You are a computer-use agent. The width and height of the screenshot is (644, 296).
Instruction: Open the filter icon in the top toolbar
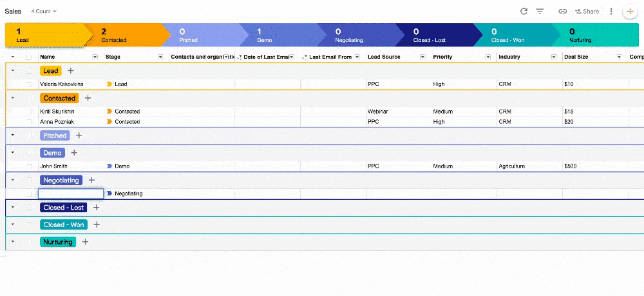pos(540,12)
